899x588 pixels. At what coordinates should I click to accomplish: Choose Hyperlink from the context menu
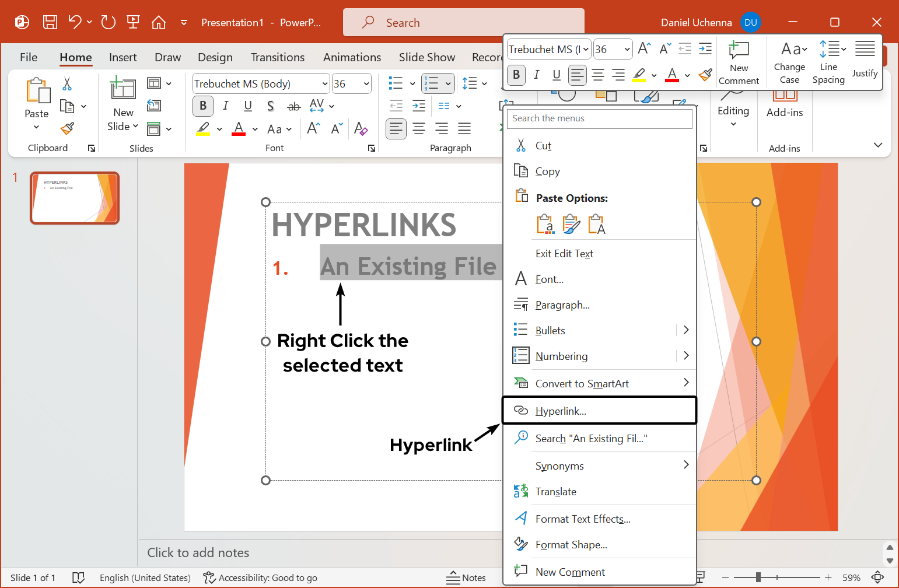[561, 411]
